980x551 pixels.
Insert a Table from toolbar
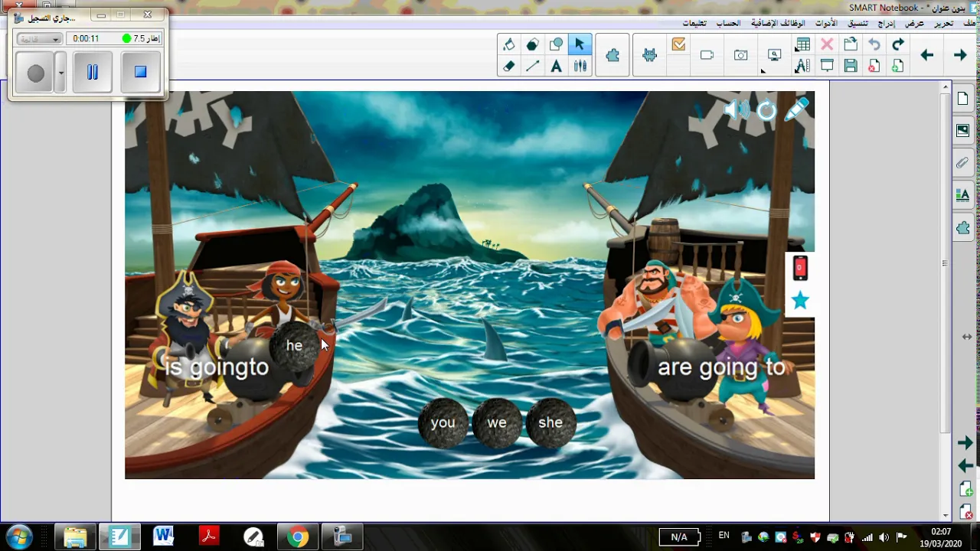[x=803, y=44]
